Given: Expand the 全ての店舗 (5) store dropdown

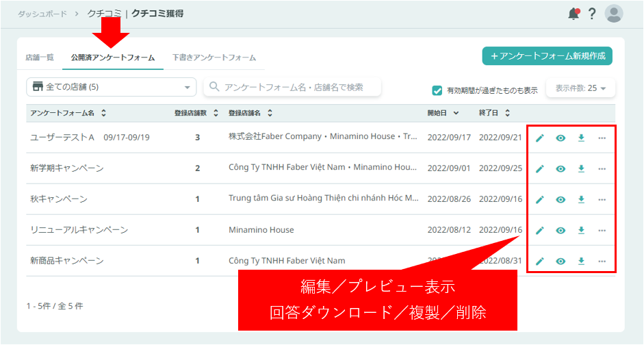Looking at the screenshot, I should tap(111, 87).
